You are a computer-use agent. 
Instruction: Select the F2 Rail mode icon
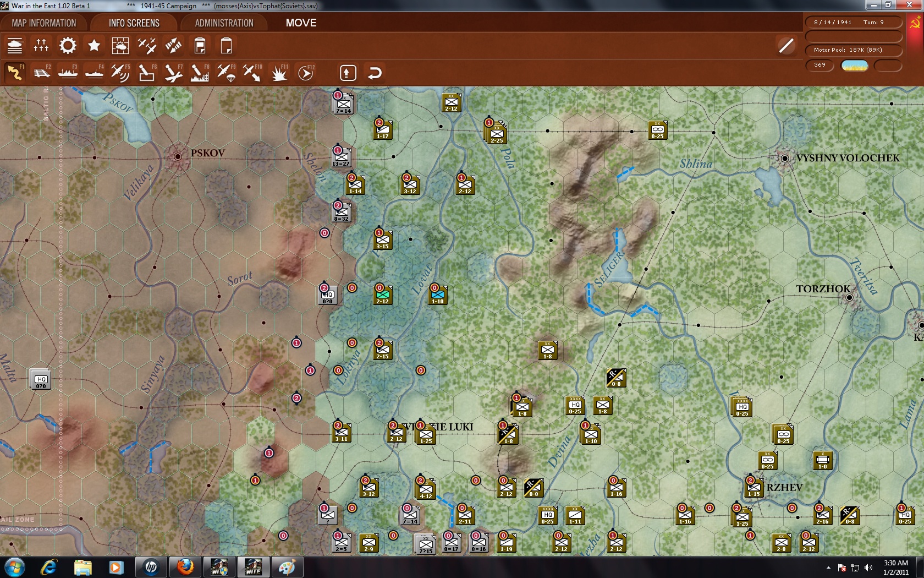[x=41, y=73]
